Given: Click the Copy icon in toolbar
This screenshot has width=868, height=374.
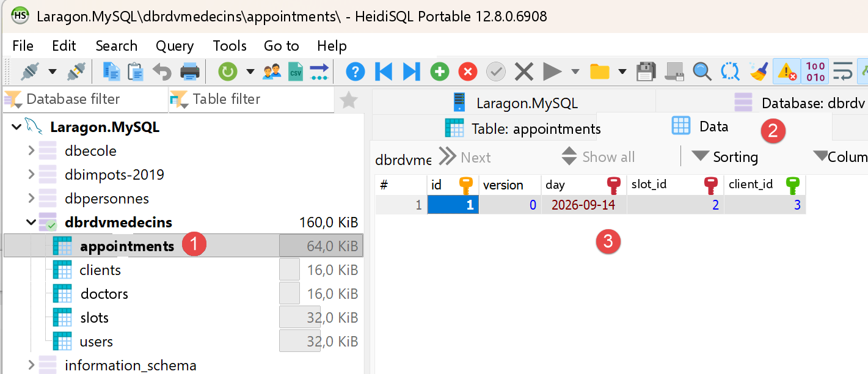Looking at the screenshot, I should tap(111, 71).
